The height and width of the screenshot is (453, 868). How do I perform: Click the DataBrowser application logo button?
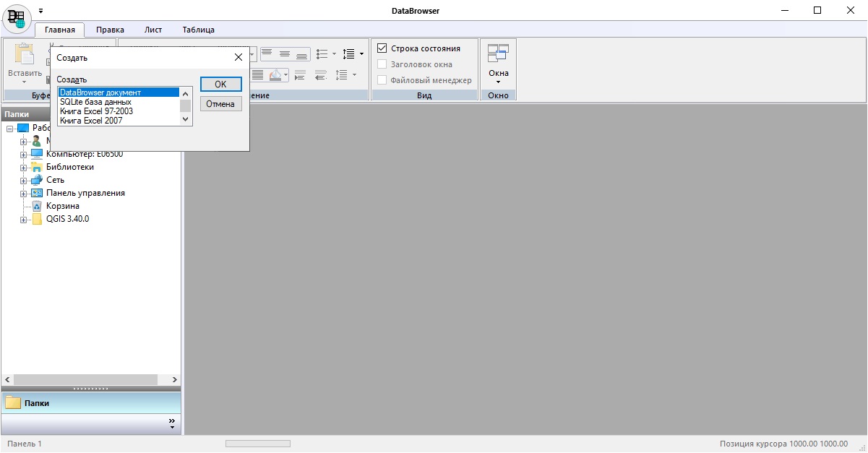[x=17, y=18]
